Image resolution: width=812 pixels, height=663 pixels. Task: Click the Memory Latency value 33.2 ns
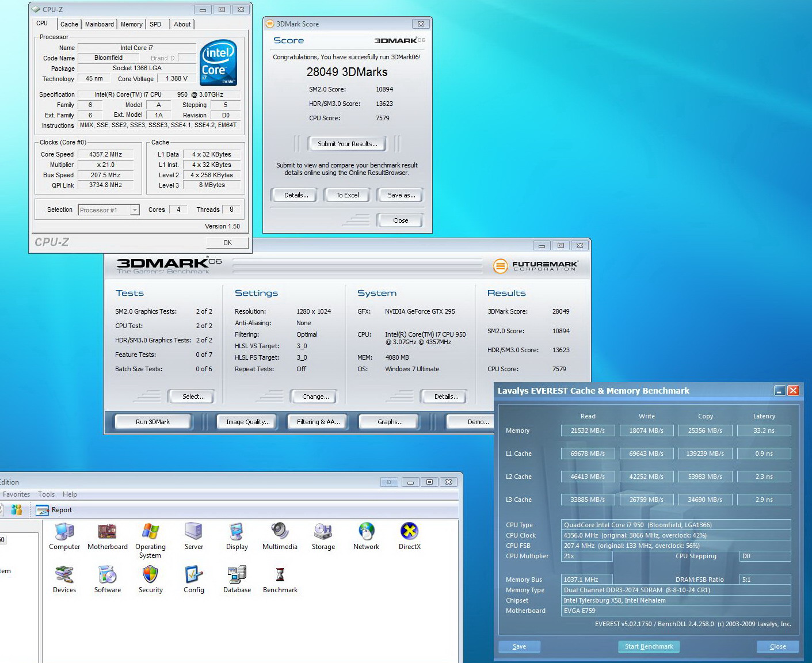tap(764, 430)
